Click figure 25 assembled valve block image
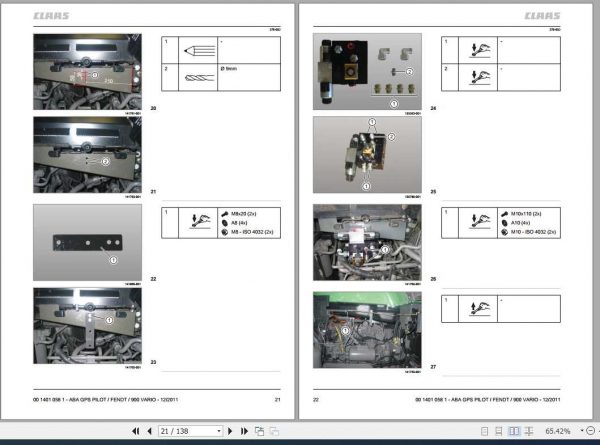 click(367, 155)
